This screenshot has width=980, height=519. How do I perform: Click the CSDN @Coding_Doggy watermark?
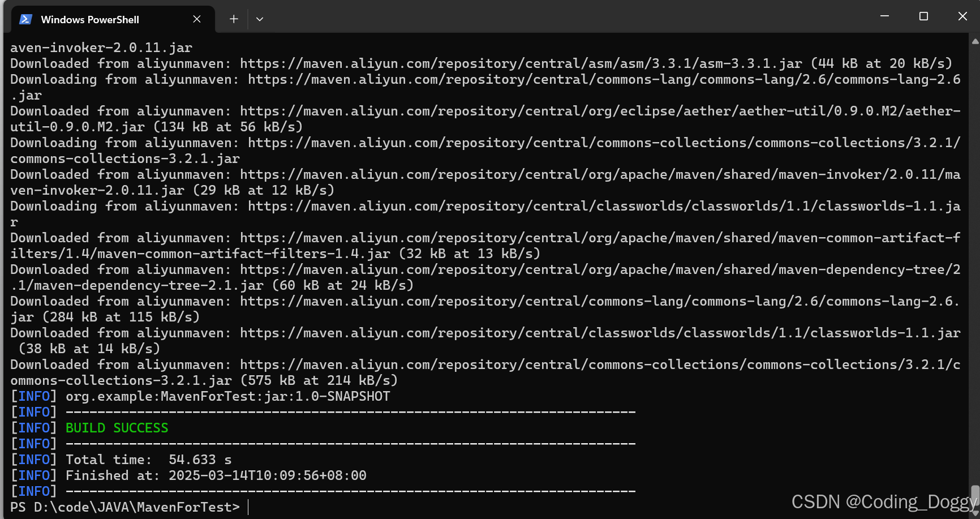tap(880, 502)
